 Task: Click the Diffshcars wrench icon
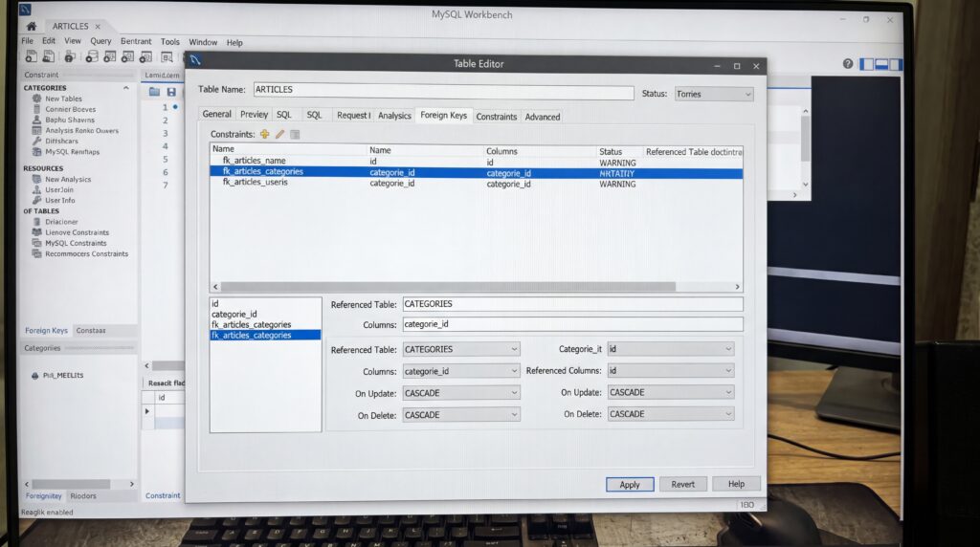coord(37,142)
